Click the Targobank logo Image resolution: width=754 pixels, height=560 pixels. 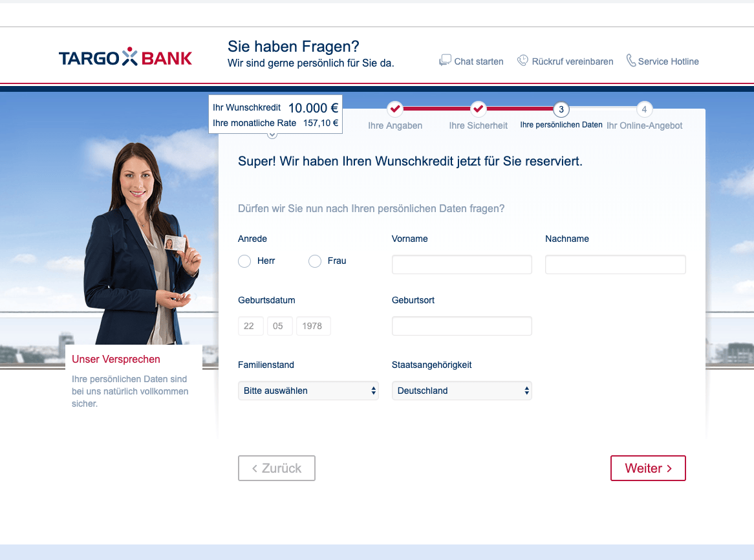click(125, 58)
